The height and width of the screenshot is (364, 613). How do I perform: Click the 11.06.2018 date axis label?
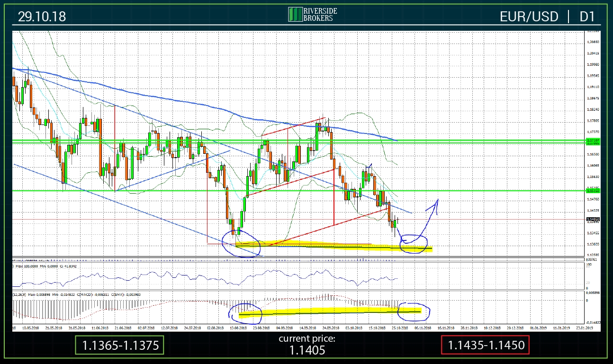pyautogui.click(x=99, y=327)
